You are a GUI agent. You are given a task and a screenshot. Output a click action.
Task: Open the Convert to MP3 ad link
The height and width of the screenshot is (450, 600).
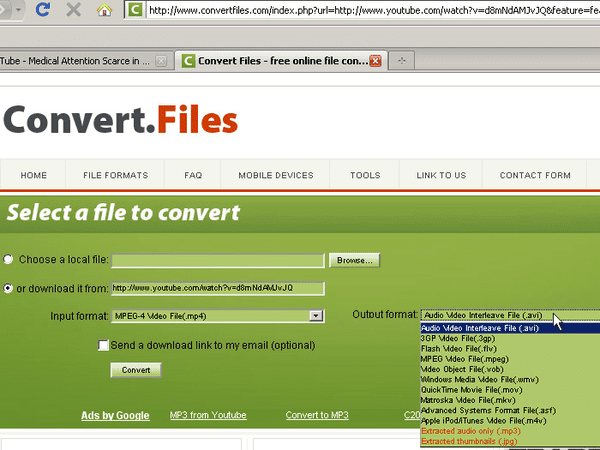(x=317, y=415)
